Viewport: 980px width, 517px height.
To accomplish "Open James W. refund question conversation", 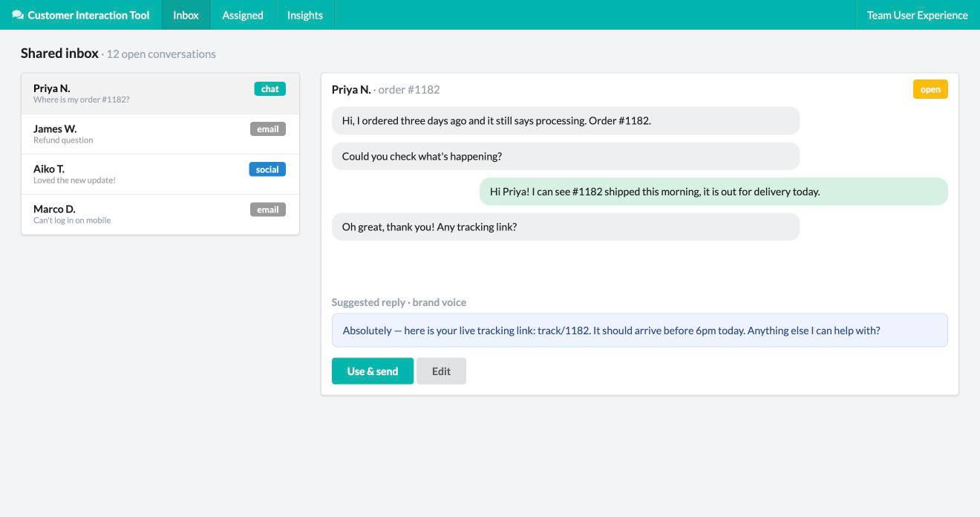I will pyautogui.click(x=160, y=134).
